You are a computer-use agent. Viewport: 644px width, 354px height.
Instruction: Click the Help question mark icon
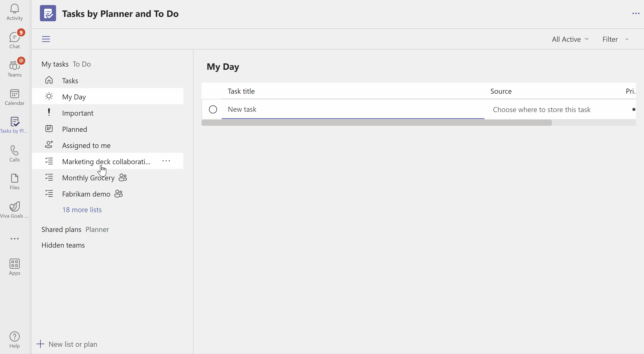(14, 340)
